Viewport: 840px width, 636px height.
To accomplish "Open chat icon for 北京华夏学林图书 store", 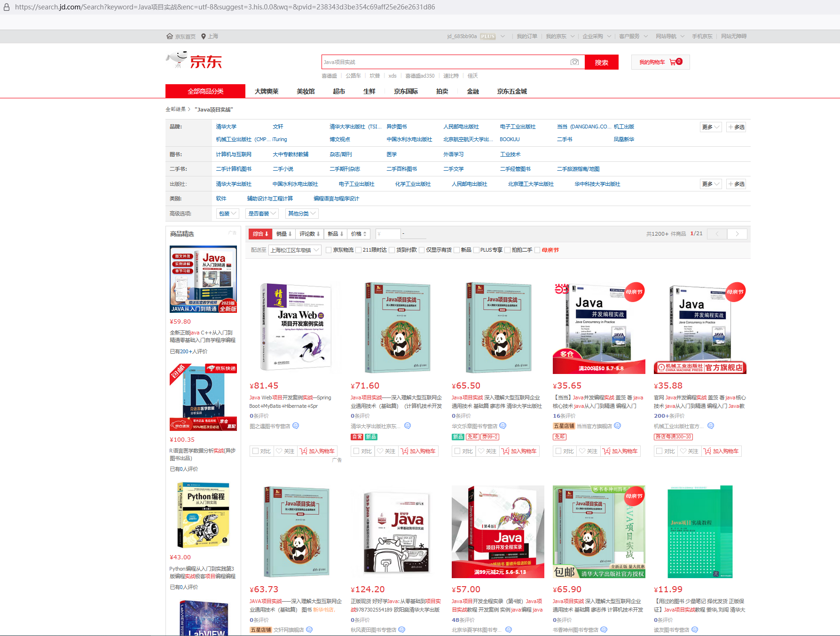I will tap(509, 629).
